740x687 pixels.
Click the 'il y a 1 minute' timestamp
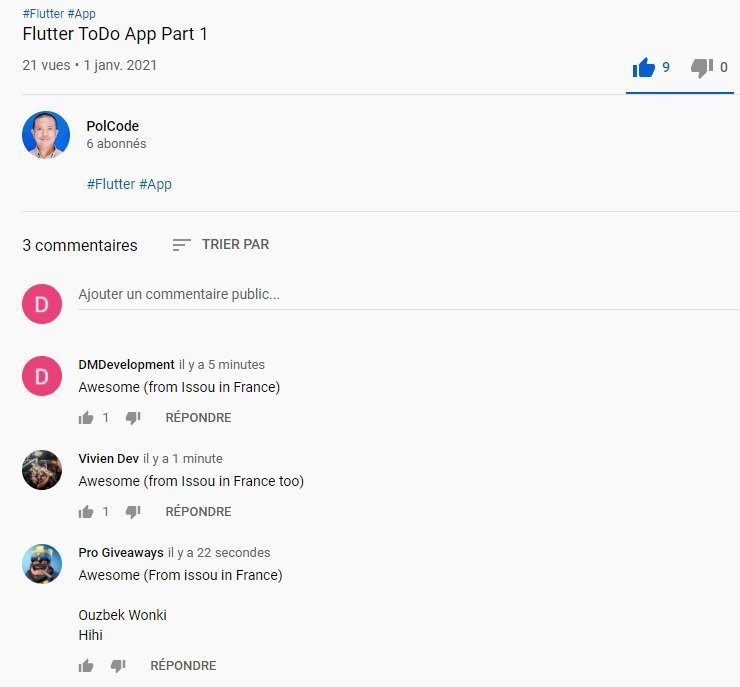(183, 459)
